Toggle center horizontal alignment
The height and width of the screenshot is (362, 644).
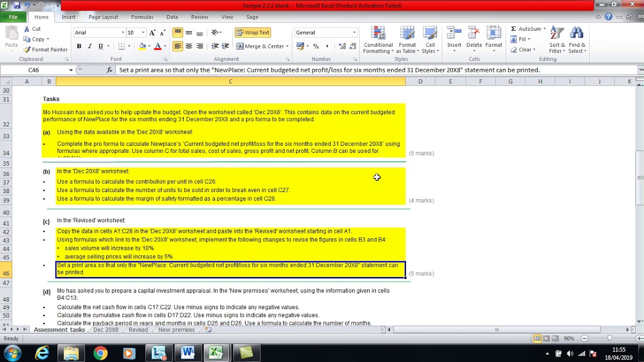coord(189,46)
